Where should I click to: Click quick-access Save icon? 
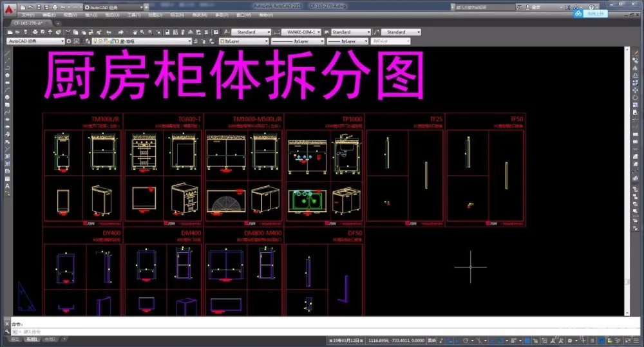point(39,7)
